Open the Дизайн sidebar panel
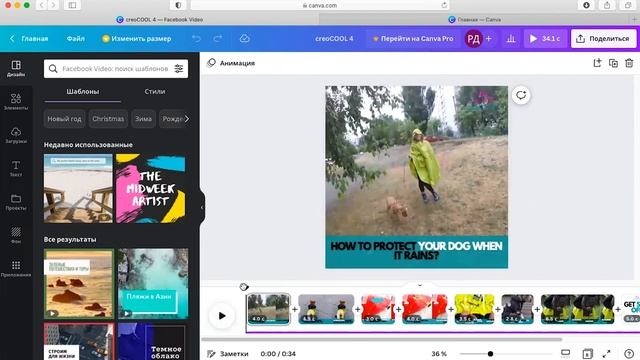The width and height of the screenshot is (640, 360). (16, 69)
